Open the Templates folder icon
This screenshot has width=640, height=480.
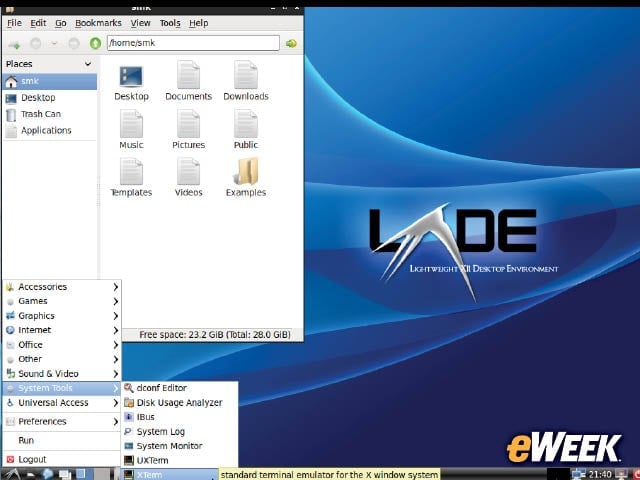pos(131,171)
